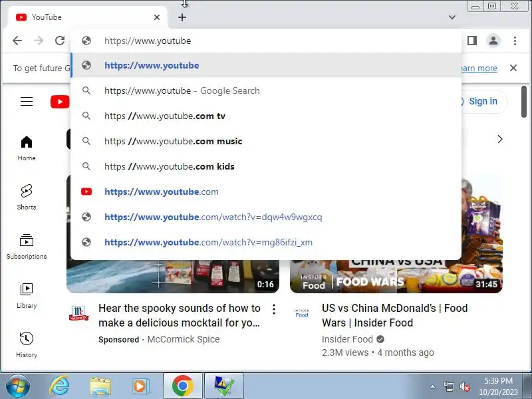Launch Internet Explorer from taskbar
Screen dimensions: 532x399
[60, 386]
